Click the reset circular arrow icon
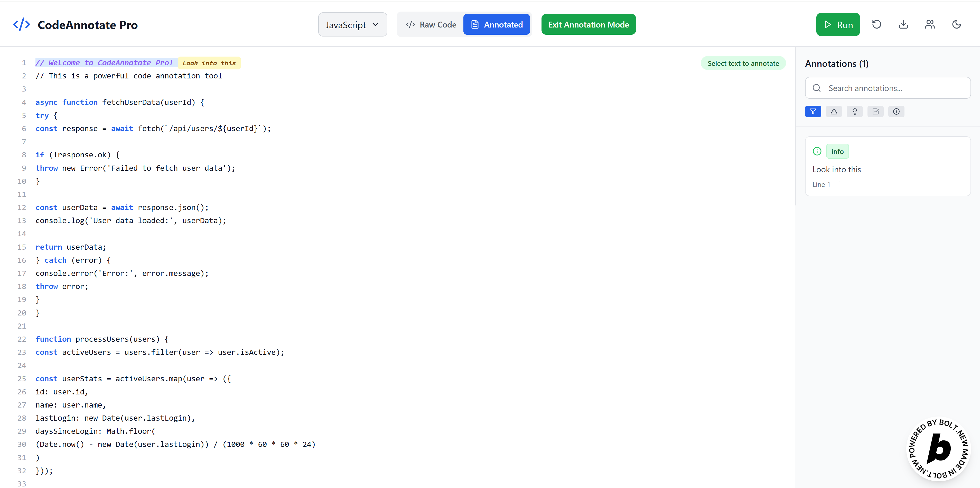Viewport: 980px width, 488px height. click(x=876, y=24)
